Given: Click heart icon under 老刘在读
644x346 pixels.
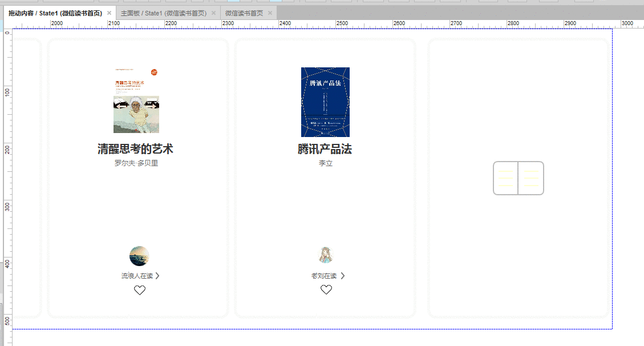Looking at the screenshot, I should pos(326,289).
